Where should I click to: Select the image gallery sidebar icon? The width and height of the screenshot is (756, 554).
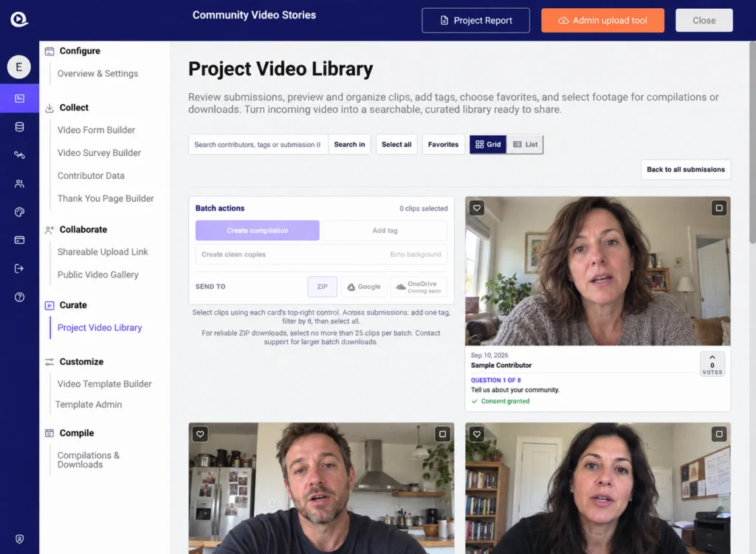19,98
